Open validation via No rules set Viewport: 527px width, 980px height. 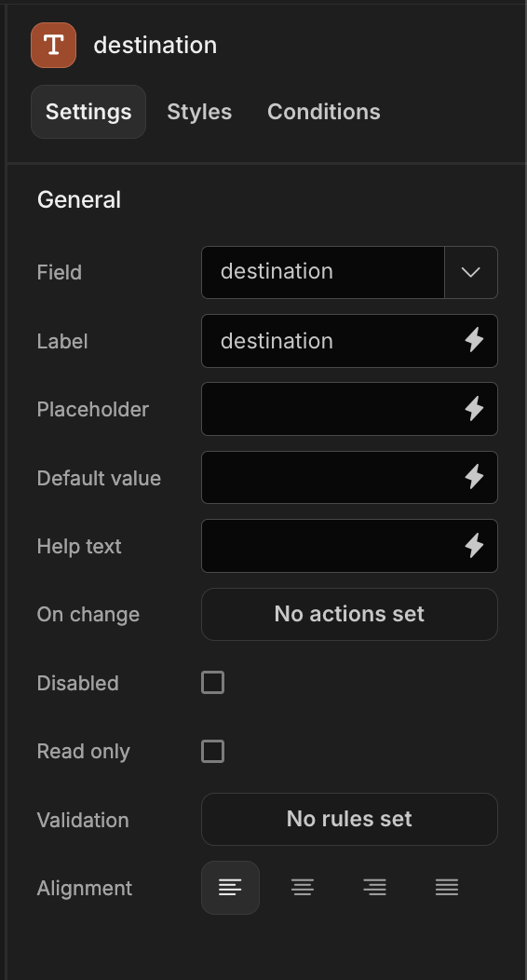coord(350,820)
